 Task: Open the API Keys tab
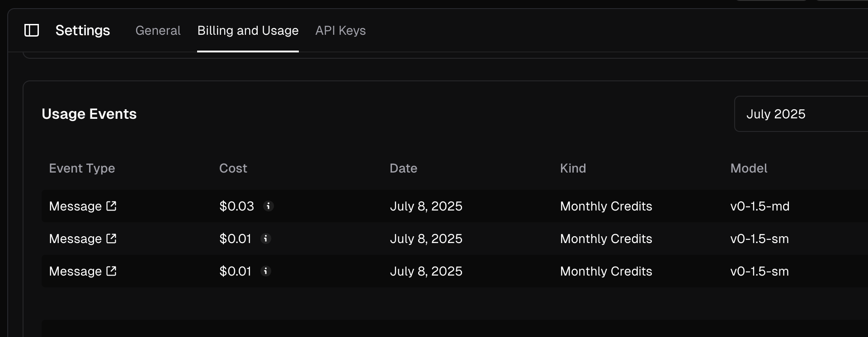click(340, 30)
